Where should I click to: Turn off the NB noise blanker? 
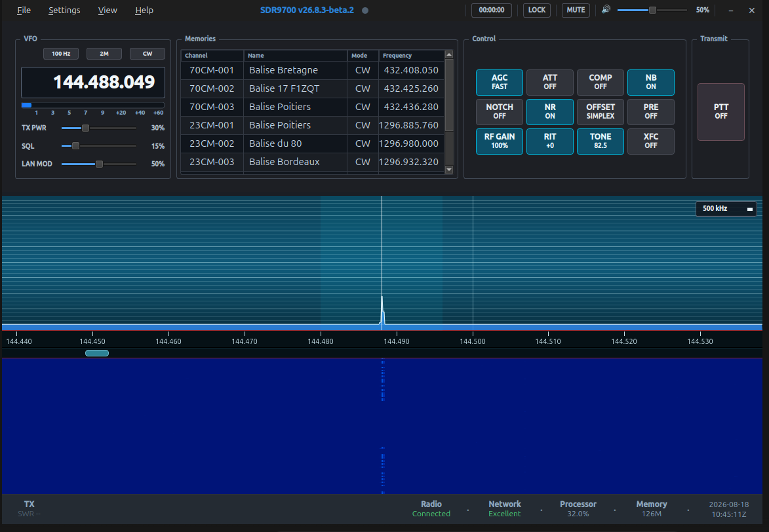click(x=651, y=82)
